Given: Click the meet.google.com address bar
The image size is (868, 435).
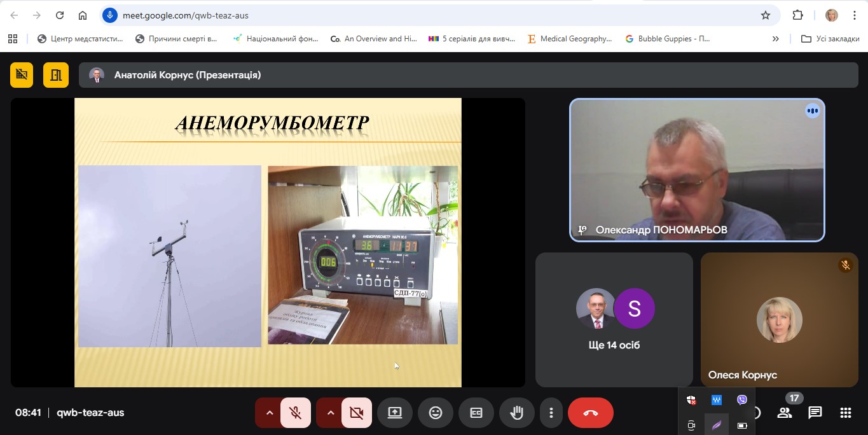Looking at the screenshot, I should pos(432,15).
